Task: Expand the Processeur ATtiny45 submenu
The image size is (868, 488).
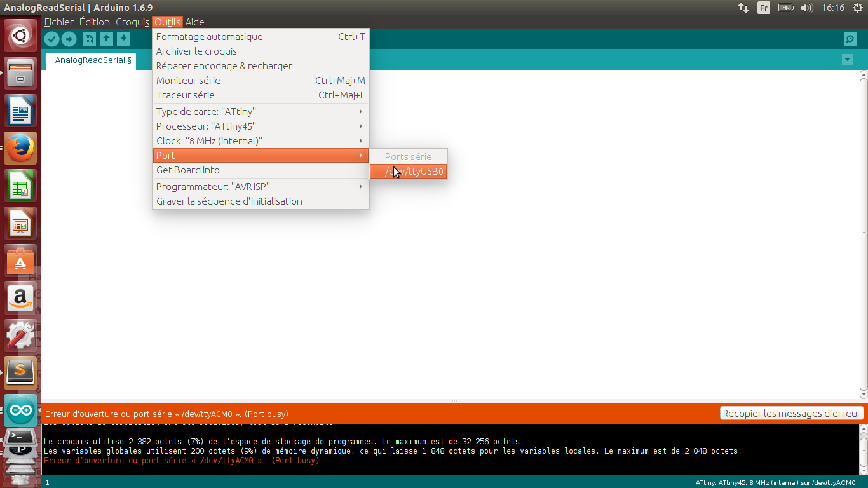Action: click(x=261, y=126)
